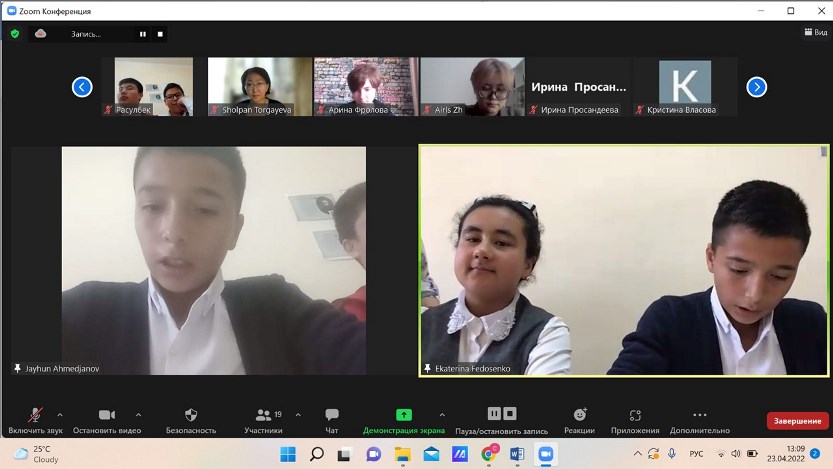Expand audio options arrow beside microphone
Viewport: 833px width, 469px height.
coord(60,414)
